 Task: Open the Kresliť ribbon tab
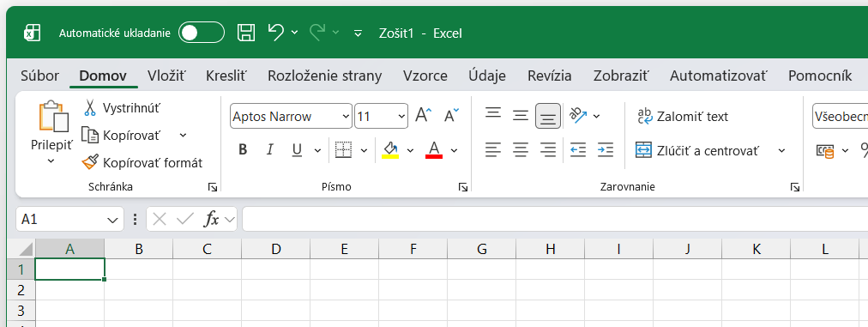pos(226,76)
